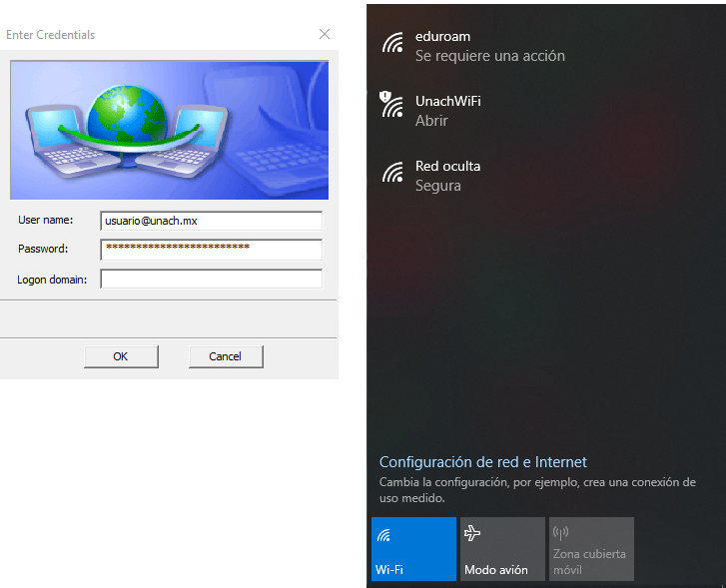726x588 pixels.
Task: Click the eduroam Wi-Fi signal icon
Action: tap(392, 44)
